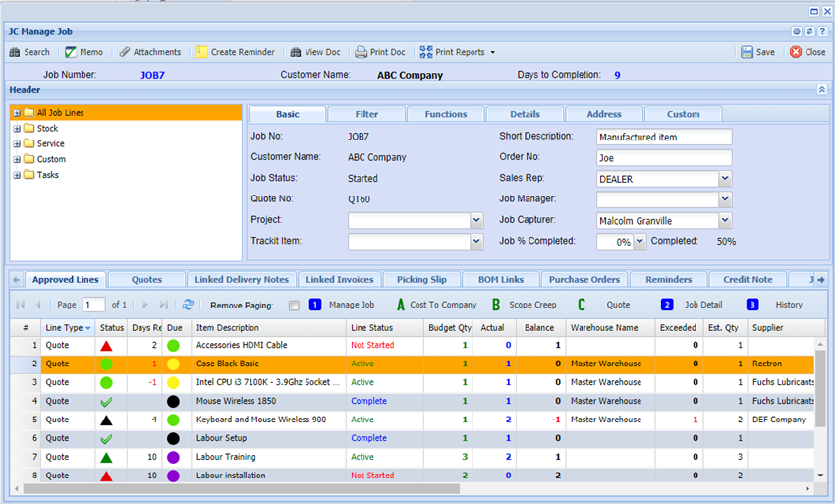Enable the Remove Paging checkbox

[294, 306]
